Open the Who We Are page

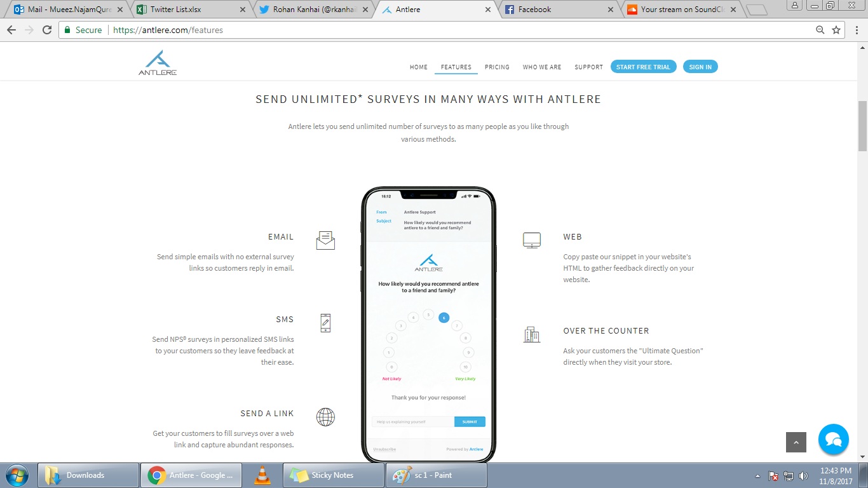pos(542,67)
